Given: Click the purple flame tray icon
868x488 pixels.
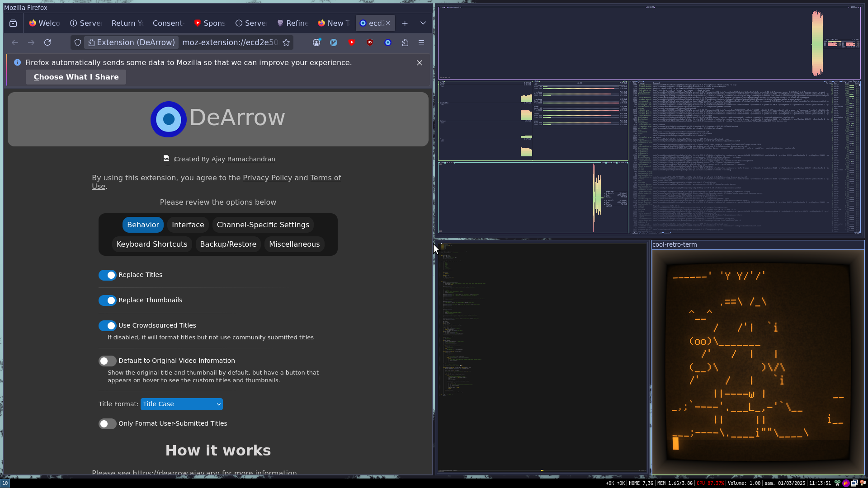Looking at the screenshot, I should 846,483.
